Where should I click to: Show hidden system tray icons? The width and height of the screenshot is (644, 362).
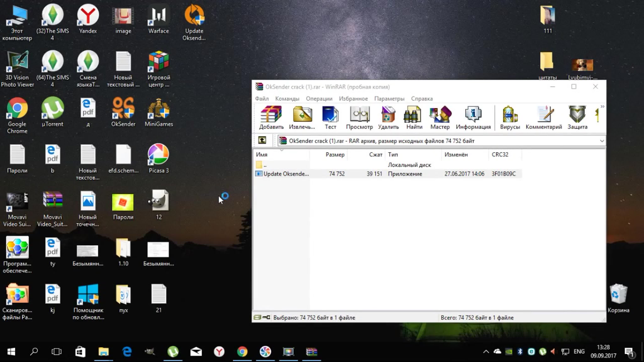[486, 352]
